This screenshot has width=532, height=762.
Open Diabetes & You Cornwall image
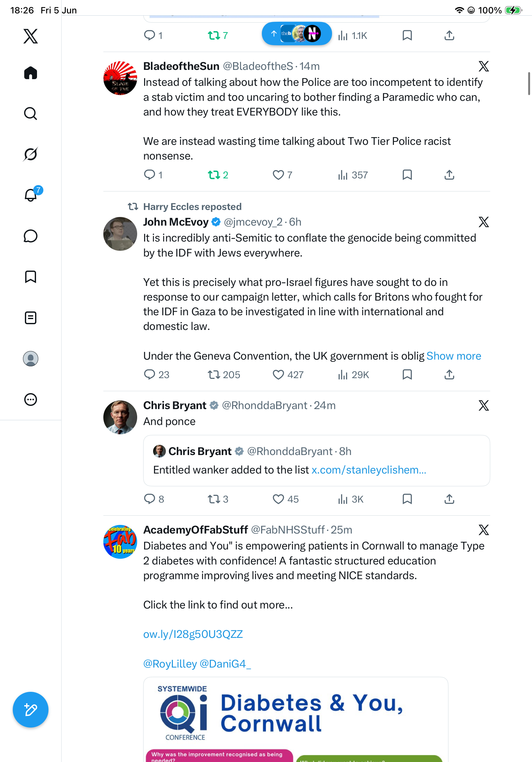pyautogui.click(x=296, y=719)
